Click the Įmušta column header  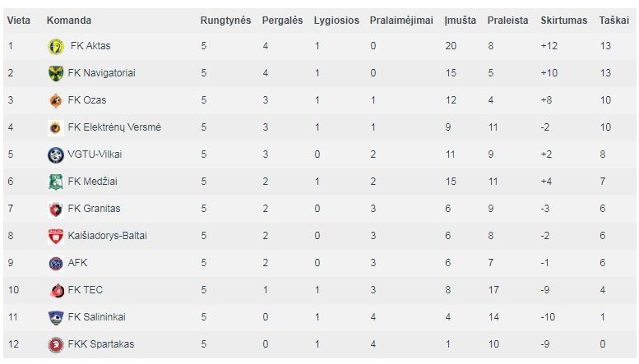tap(460, 21)
